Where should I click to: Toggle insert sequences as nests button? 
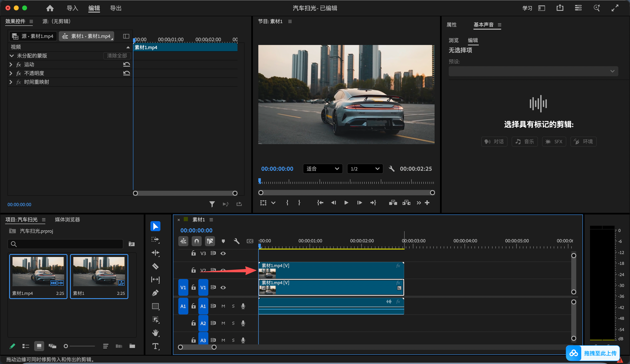point(183,241)
